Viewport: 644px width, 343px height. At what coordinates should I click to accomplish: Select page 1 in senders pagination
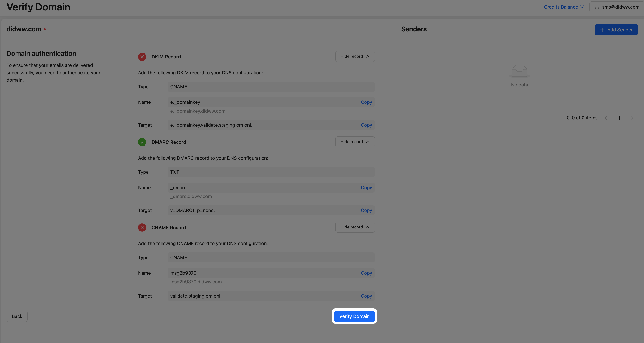pos(619,118)
